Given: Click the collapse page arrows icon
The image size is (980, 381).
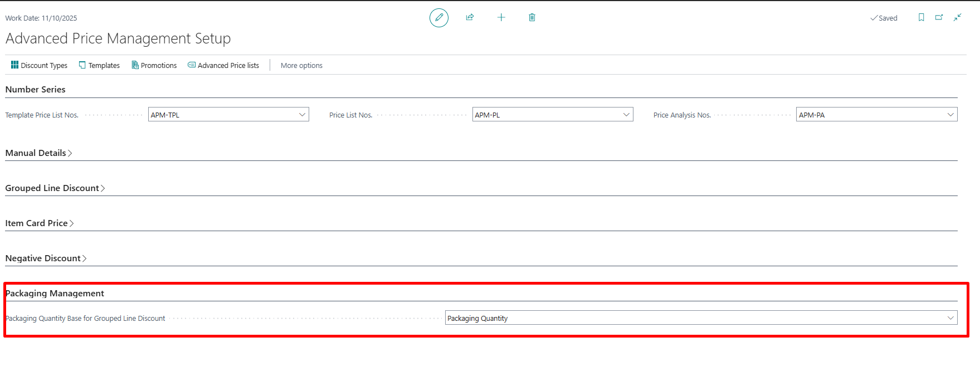Looking at the screenshot, I should click(957, 18).
